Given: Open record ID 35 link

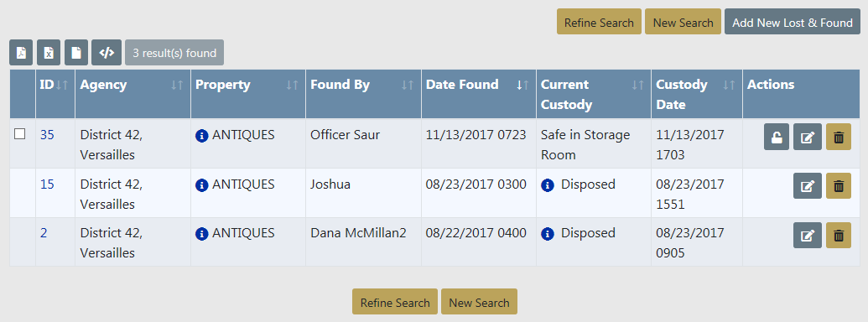Looking at the screenshot, I should click(47, 135).
